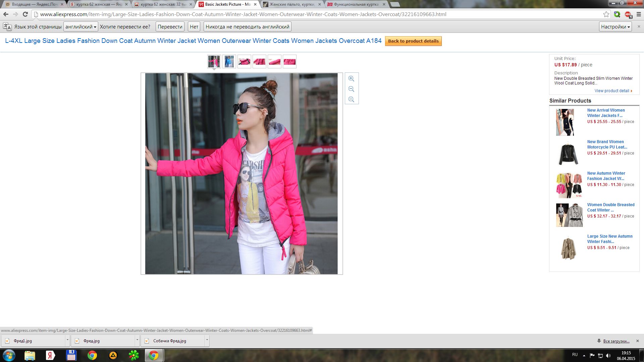Open the Yandex browser taskbar icon
This screenshot has height=362, width=644.
50,355
